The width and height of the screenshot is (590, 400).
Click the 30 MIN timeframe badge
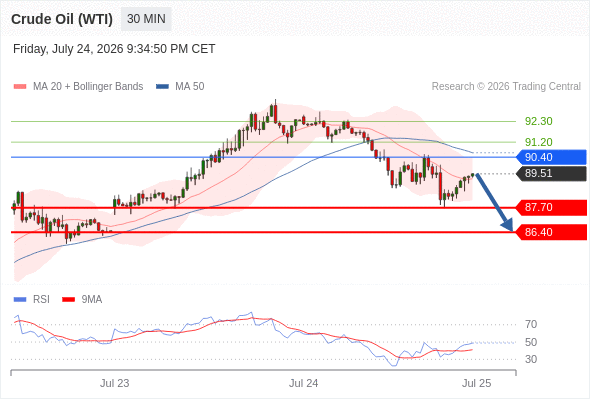(x=146, y=19)
